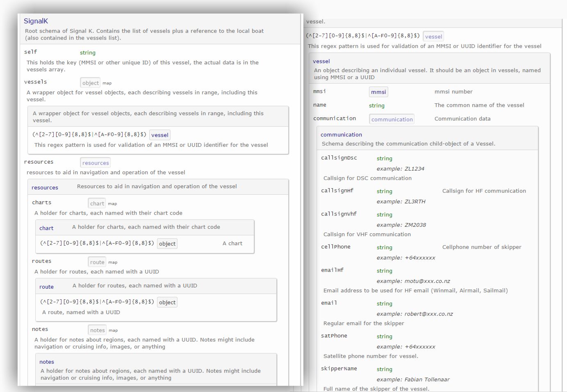Click the mmsi property name
567x392 pixels.
(319, 91)
